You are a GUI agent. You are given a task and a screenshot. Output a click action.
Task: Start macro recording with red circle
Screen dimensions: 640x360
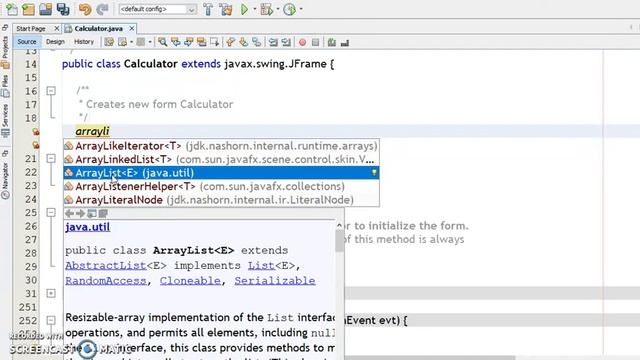302,42
